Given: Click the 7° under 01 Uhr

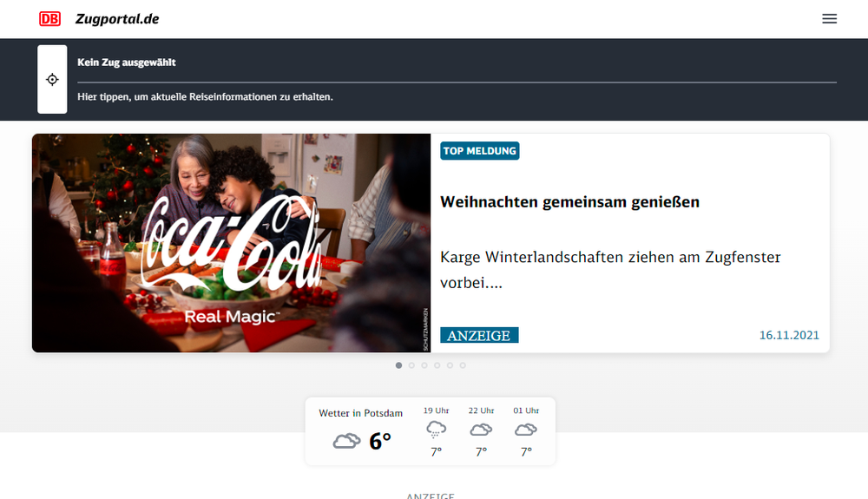Looking at the screenshot, I should [x=526, y=452].
